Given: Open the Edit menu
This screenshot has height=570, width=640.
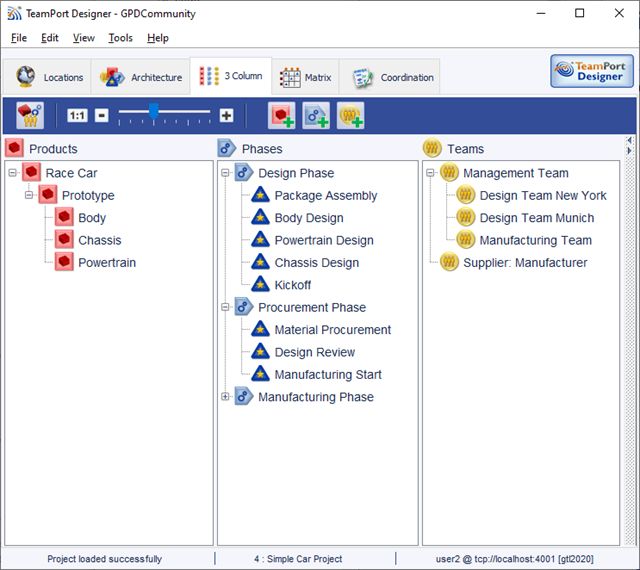Looking at the screenshot, I should pyautogui.click(x=50, y=38).
